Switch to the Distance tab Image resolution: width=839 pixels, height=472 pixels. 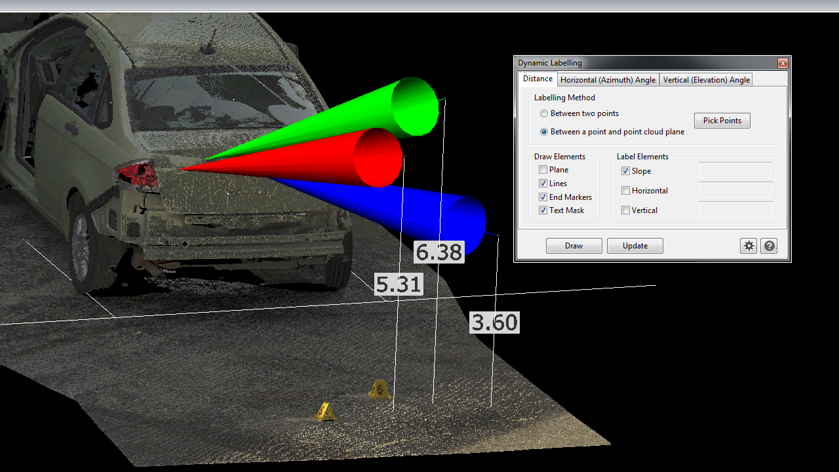537,79
